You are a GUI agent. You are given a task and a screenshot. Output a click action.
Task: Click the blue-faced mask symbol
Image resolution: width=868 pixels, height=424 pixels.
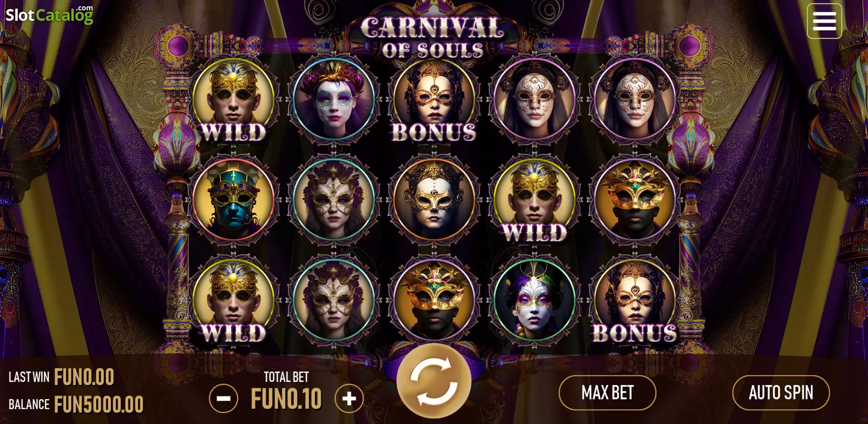pos(233,200)
